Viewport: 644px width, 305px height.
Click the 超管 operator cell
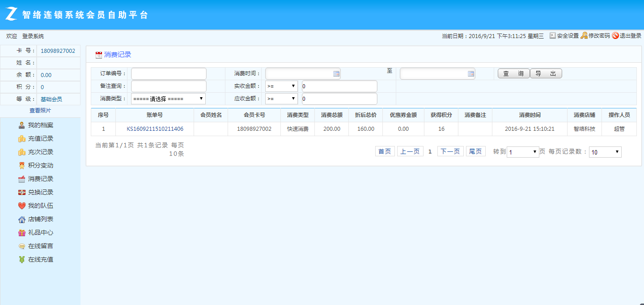point(619,129)
